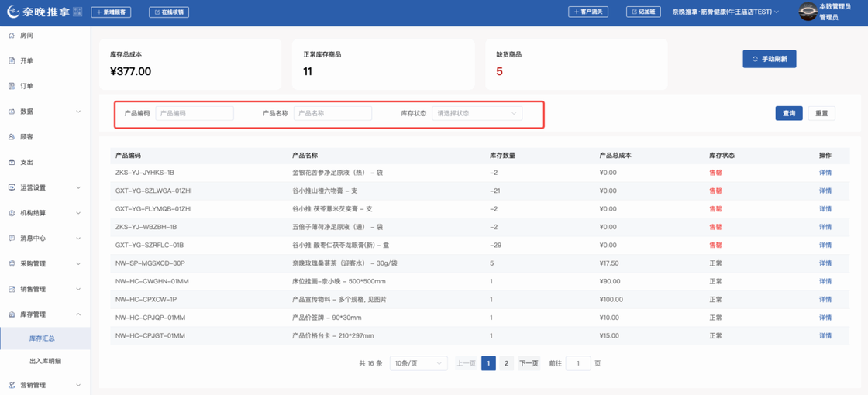Click the -29 stock quantity cell
The width and height of the screenshot is (868, 395).
(495, 245)
